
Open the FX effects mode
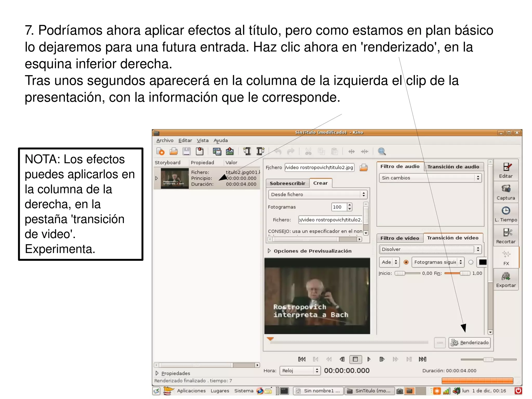pyautogui.click(x=506, y=257)
